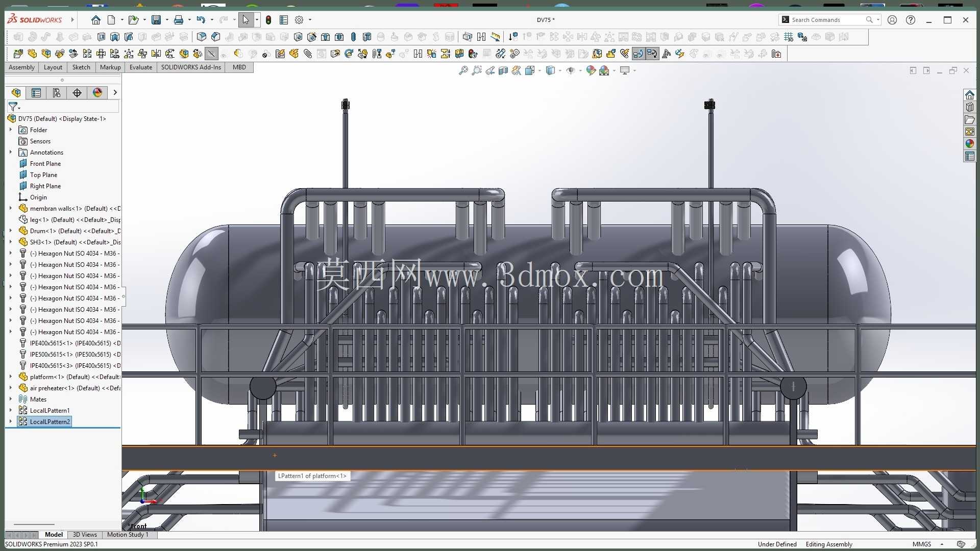This screenshot has height=551, width=980.
Task: Click the 3D grid icon in toolbar
Action: coord(789,37)
